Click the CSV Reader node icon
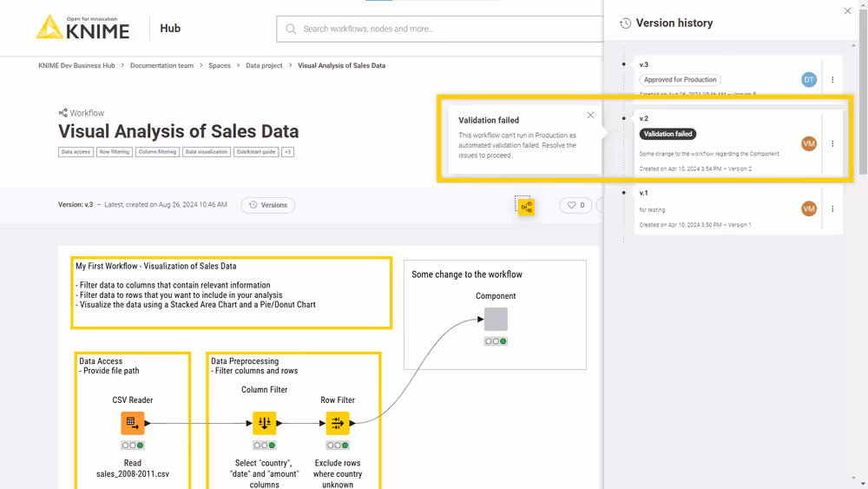Image resolution: width=868 pixels, height=489 pixels. point(132,423)
